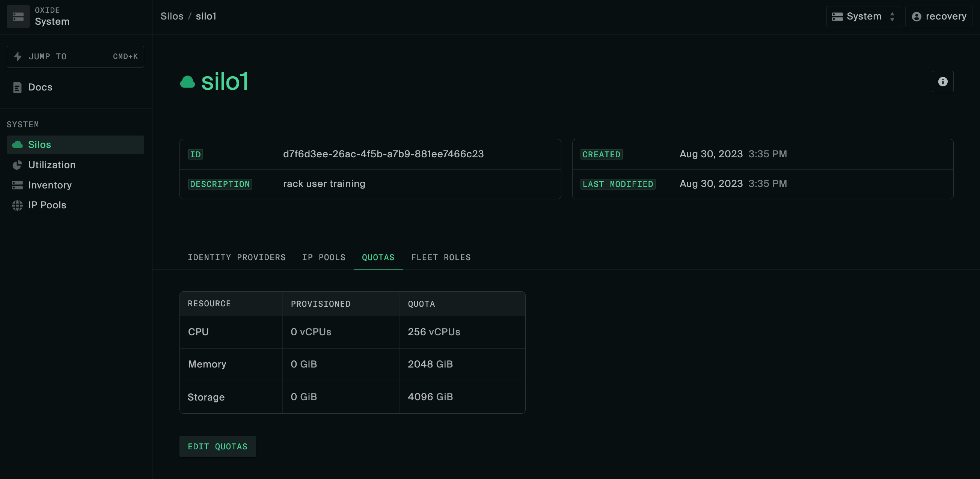Screen dimensions: 980x479
Task: Click the Docs document icon
Action: [17, 87]
